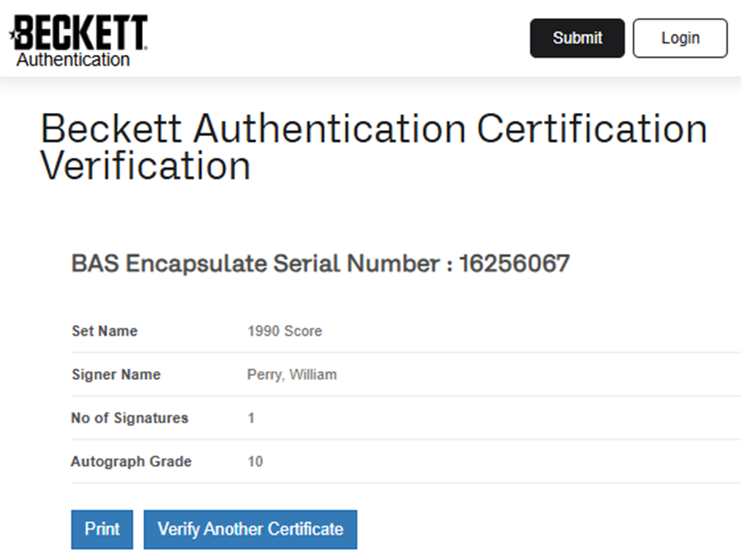
Task: Click the No of Signatures label
Action: click(x=130, y=418)
